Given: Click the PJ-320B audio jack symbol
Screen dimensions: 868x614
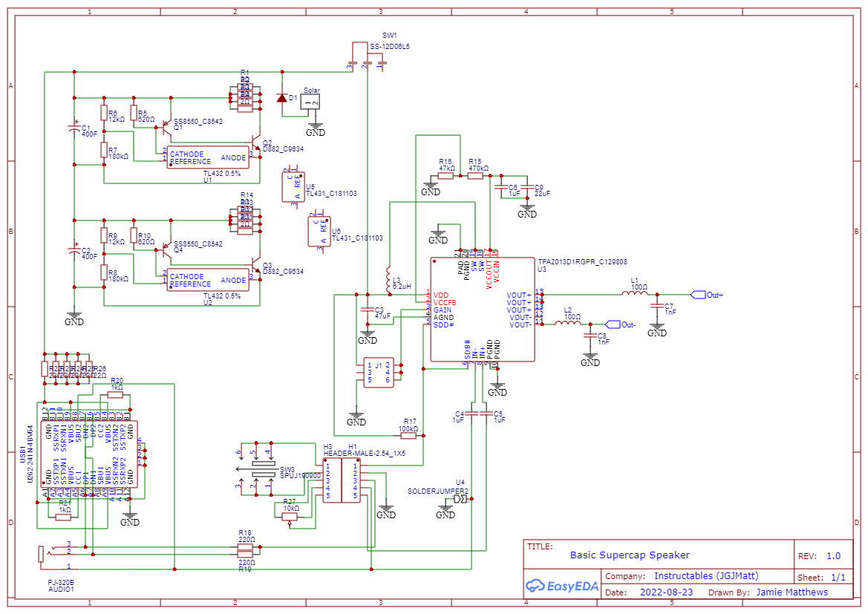Looking at the screenshot, I should (x=44, y=554).
